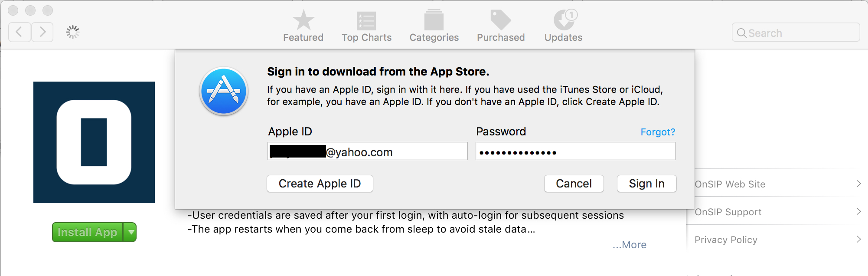Expand the description with ...More link
The height and width of the screenshot is (276, 868).
pos(630,245)
